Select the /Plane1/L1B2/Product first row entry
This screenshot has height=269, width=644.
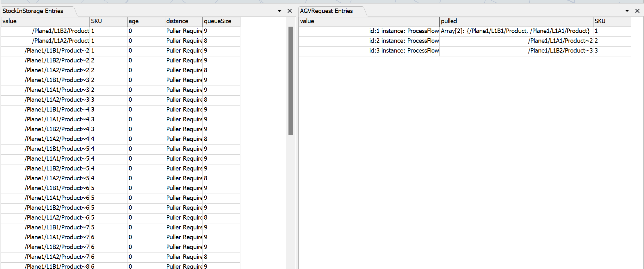click(x=60, y=31)
